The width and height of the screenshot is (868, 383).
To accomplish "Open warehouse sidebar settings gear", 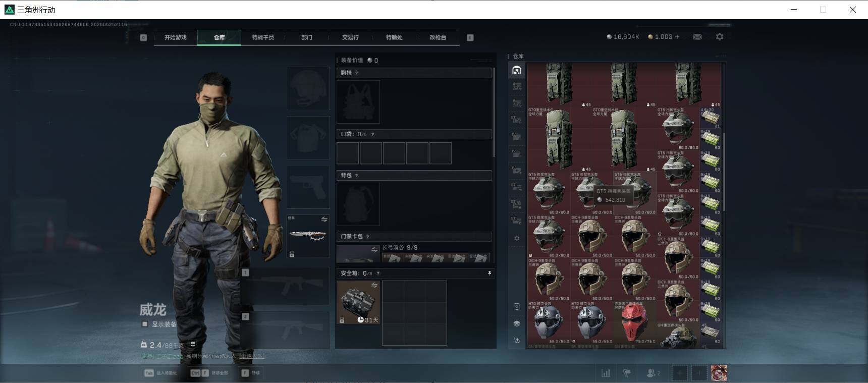I will 517,238.
